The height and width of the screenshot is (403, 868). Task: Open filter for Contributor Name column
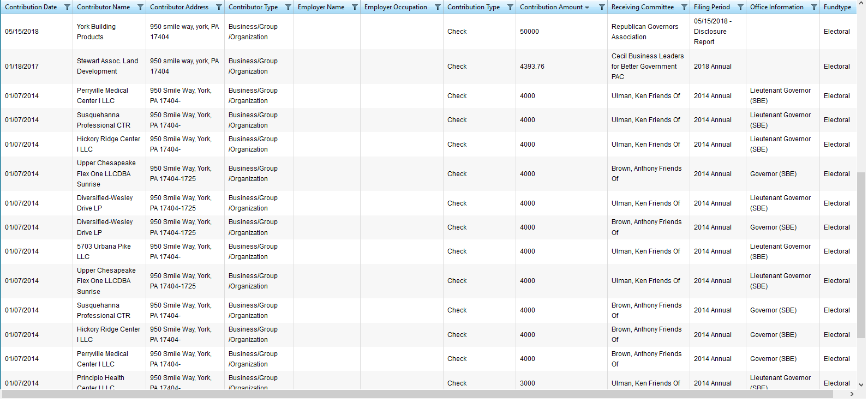(140, 7)
